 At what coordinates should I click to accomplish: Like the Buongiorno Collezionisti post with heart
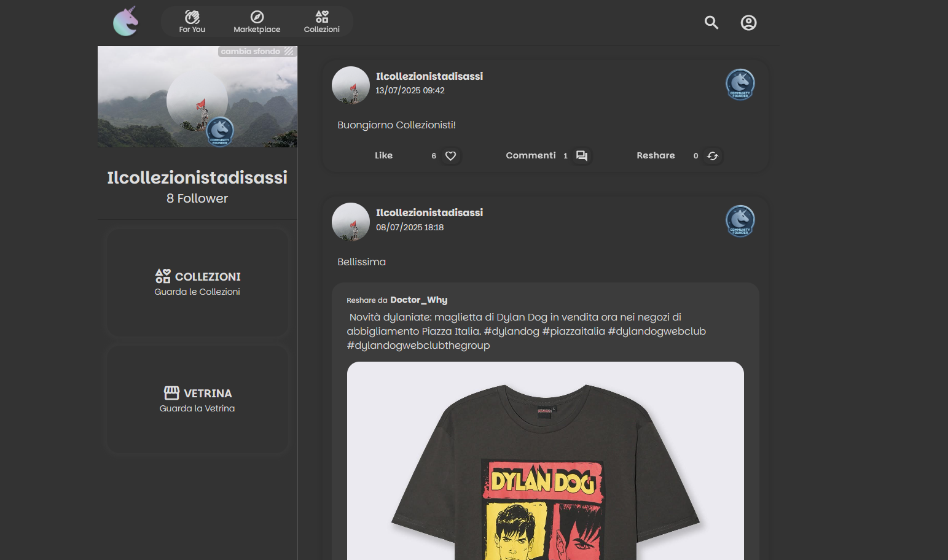450,156
